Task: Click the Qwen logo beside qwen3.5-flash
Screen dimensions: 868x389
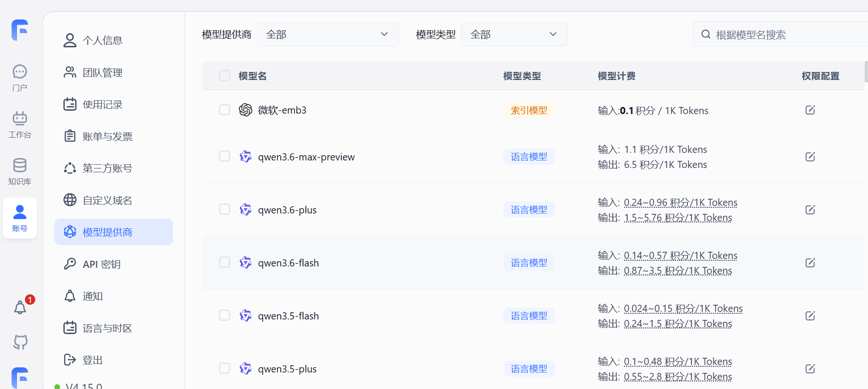Action: pyautogui.click(x=245, y=316)
